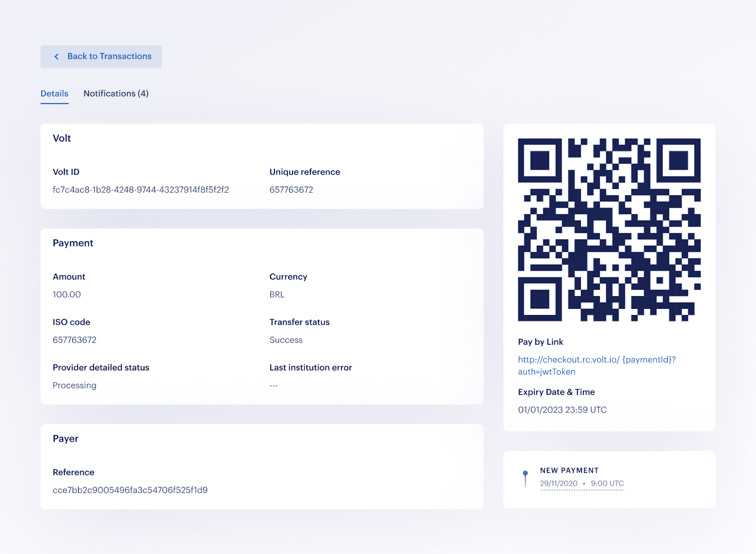The width and height of the screenshot is (756, 554).
Task: Select the Payer Reference value
Action: click(130, 490)
